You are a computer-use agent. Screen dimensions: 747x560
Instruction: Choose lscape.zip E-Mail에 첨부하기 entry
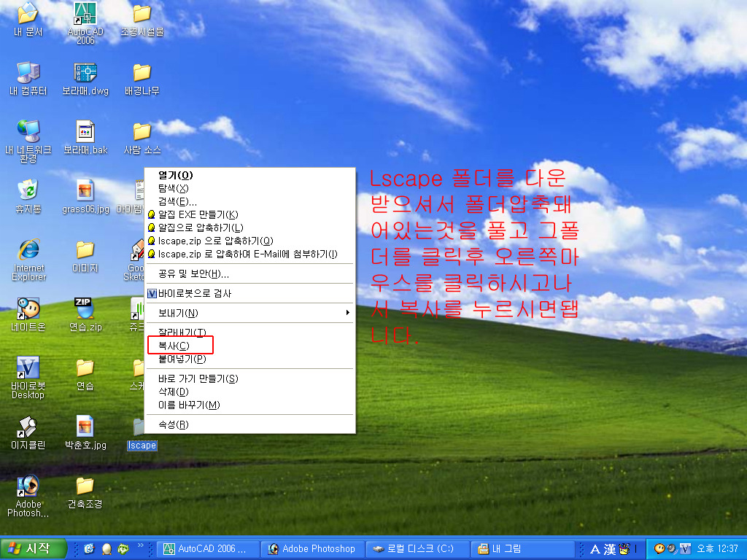(x=250, y=254)
